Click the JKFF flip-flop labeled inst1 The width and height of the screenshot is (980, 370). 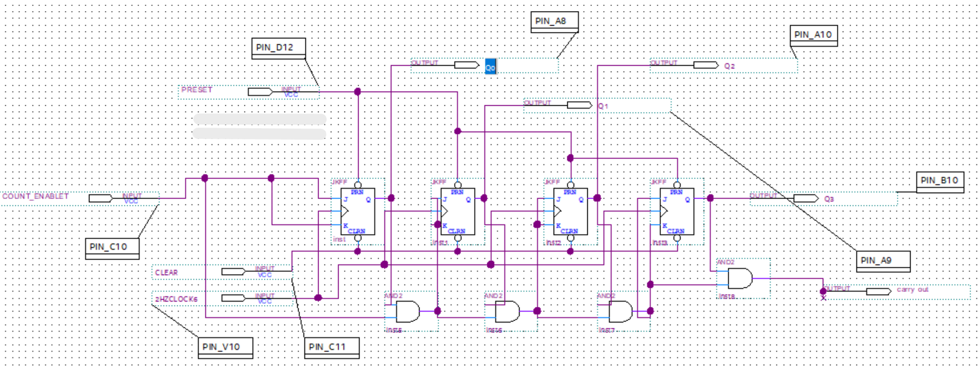[458, 211]
